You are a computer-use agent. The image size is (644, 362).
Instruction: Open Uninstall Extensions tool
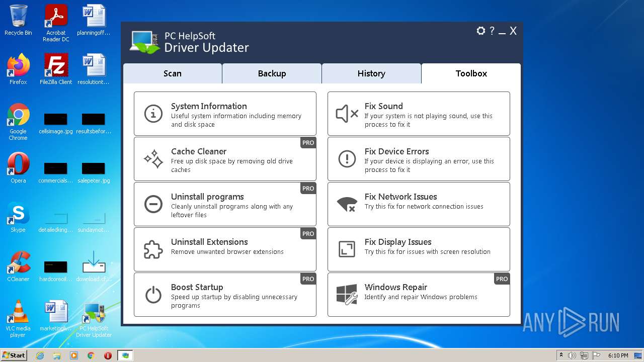(225, 249)
